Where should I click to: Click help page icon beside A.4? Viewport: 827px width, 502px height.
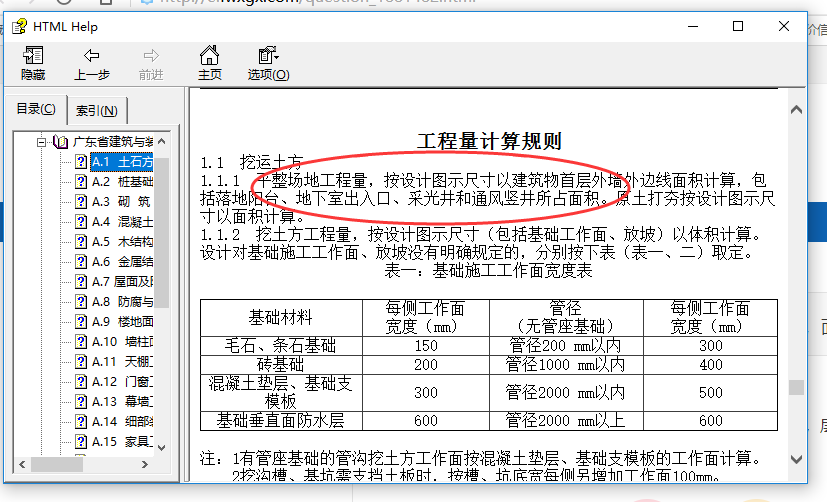click(81, 221)
